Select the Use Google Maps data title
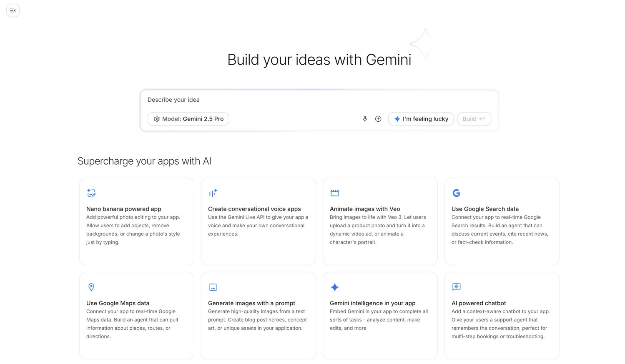 (118, 303)
